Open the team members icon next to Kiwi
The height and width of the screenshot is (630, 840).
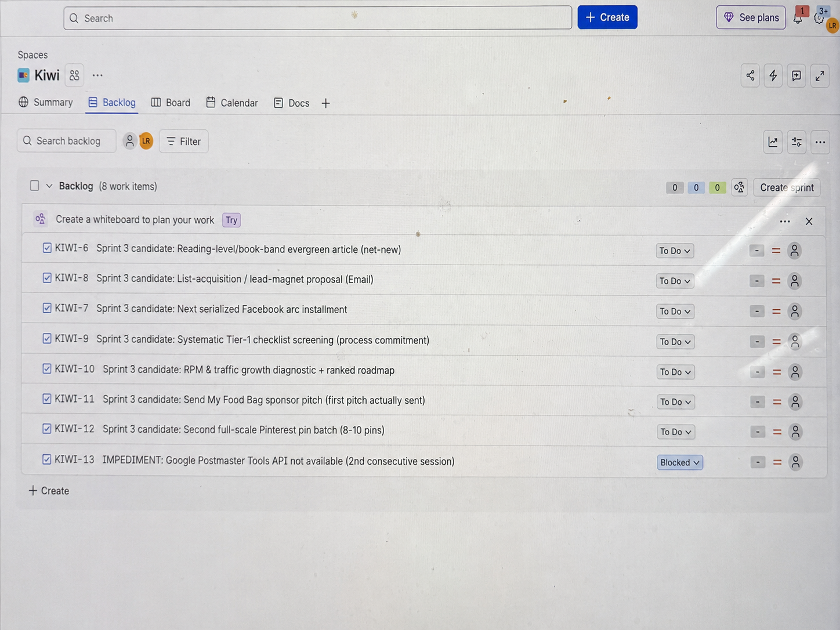tap(74, 75)
